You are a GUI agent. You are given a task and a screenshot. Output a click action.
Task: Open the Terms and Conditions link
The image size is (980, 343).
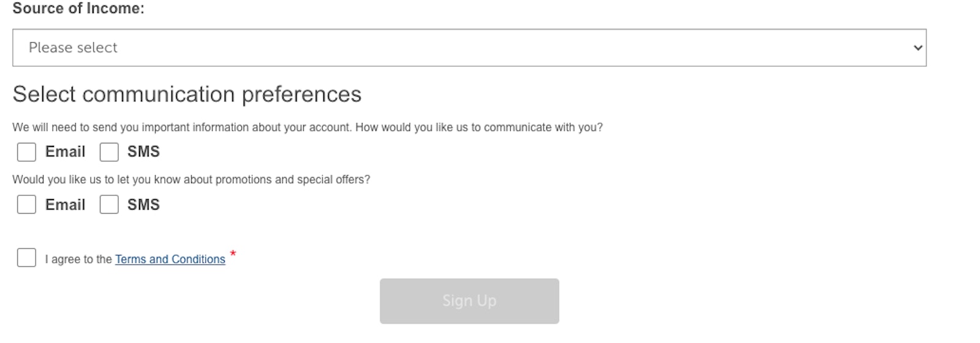(170, 259)
